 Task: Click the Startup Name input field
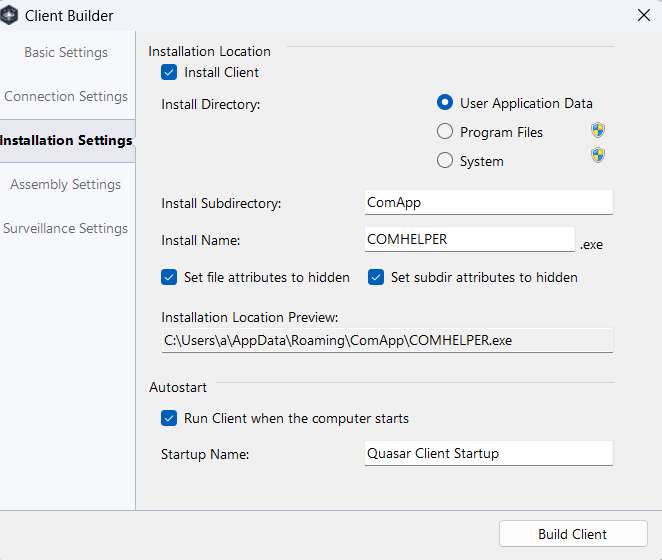pyautogui.click(x=488, y=454)
